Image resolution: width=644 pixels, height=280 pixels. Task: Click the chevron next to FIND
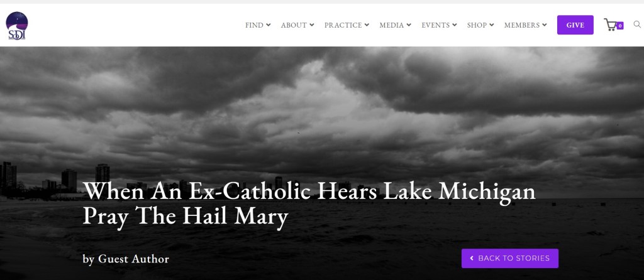pos(268,25)
